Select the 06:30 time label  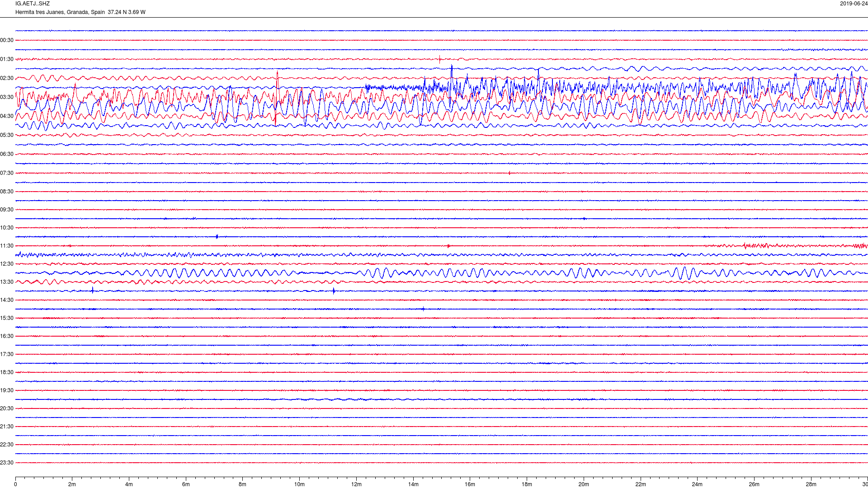click(x=7, y=154)
